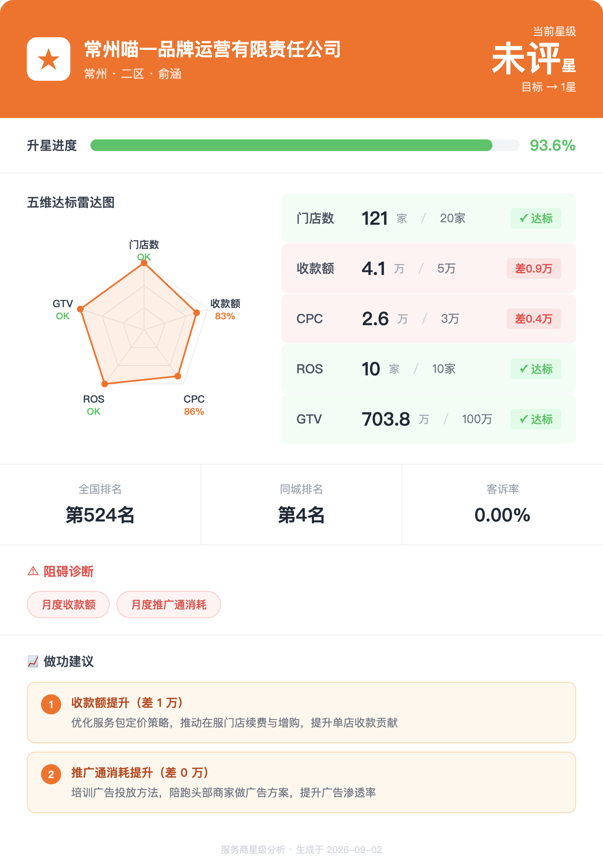Click the numbered circle 2 badge
The height and width of the screenshot is (868, 603).
pyautogui.click(x=51, y=774)
